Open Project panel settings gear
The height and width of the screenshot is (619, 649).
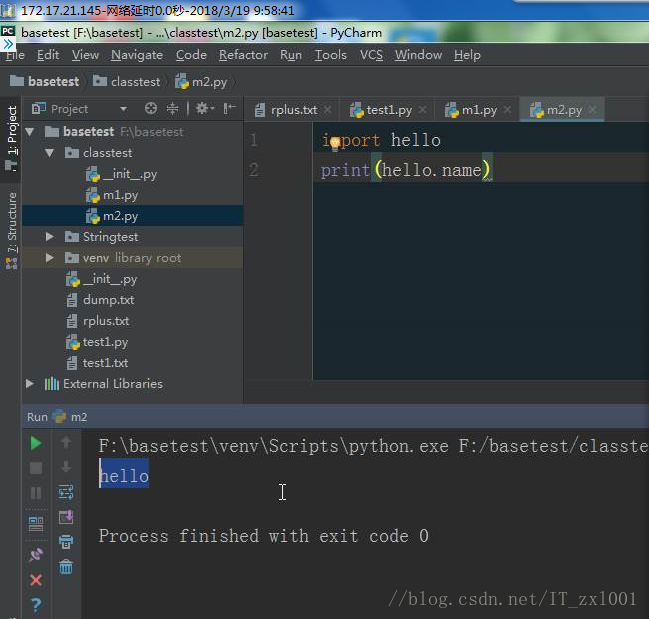click(204, 109)
